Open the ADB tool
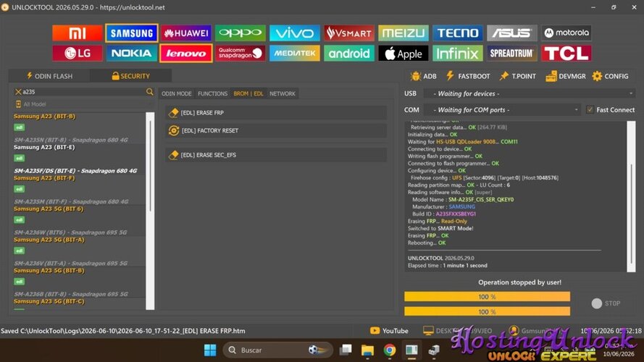The width and height of the screenshot is (644, 362). point(424,76)
